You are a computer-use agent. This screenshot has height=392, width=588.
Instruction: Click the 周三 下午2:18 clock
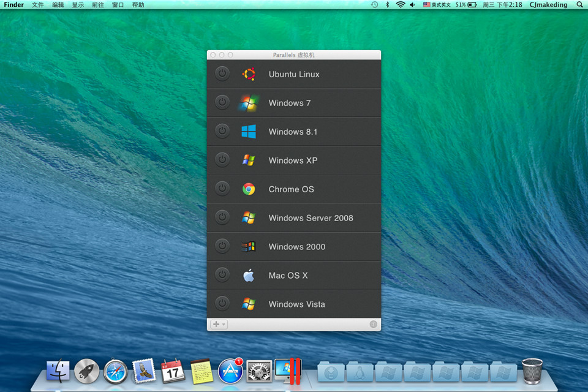tap(502, 5)
